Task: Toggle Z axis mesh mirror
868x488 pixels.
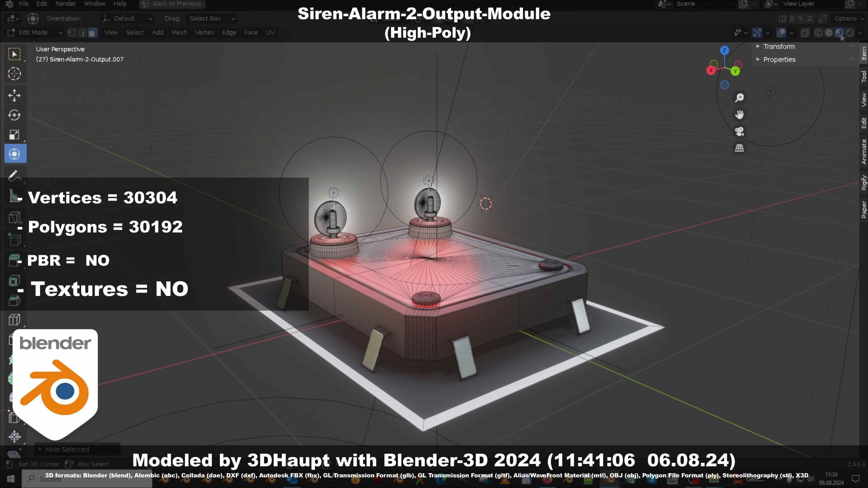Action: click(810, 19)
